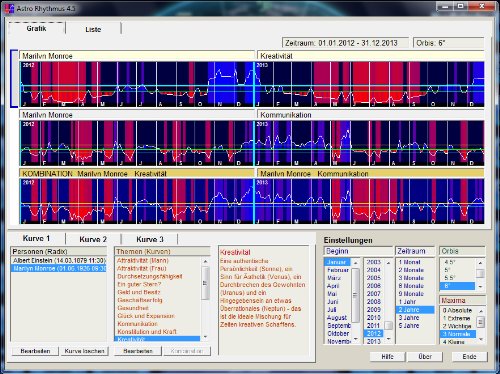This screenshot has width=500, height=374.
Task: Select März as Beginn month
Action: coord(334,278)
